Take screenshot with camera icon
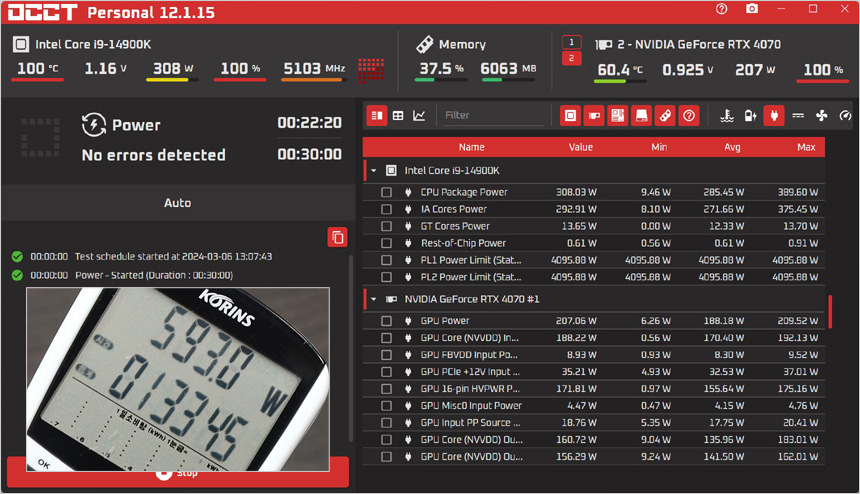860x494 pixels. 752,9
